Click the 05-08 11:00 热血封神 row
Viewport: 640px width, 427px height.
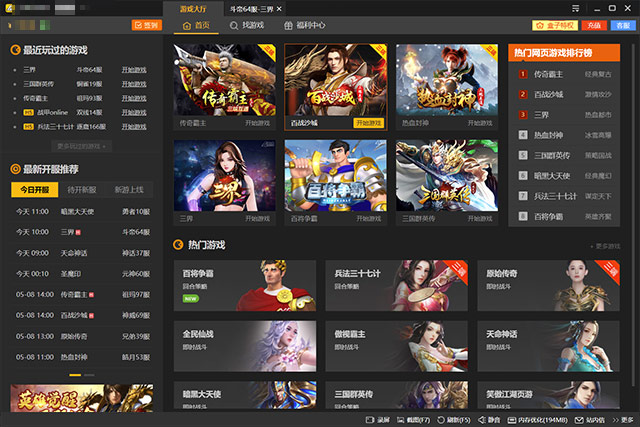(83, 357)
